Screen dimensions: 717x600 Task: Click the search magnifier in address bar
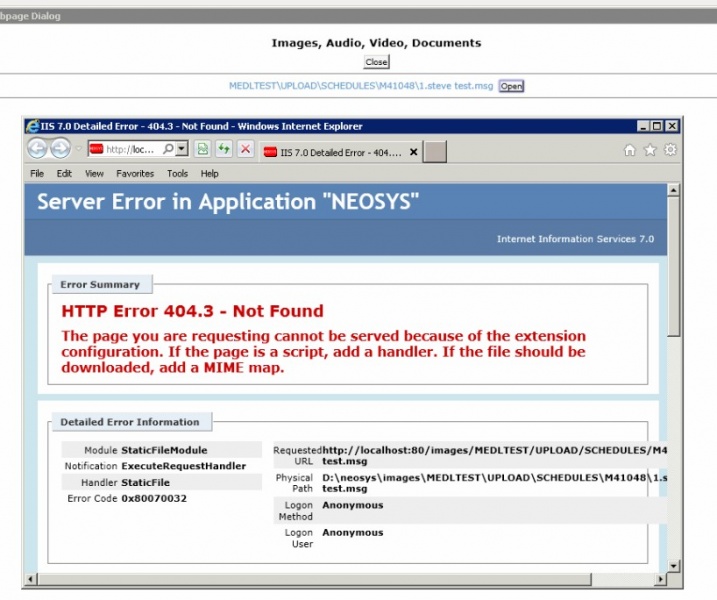click(168, 149)
